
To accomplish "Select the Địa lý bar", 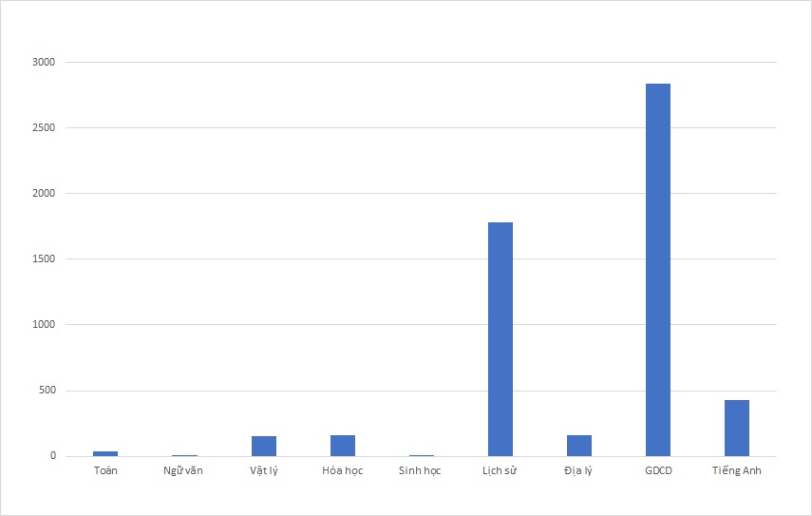I will [578, 446].
